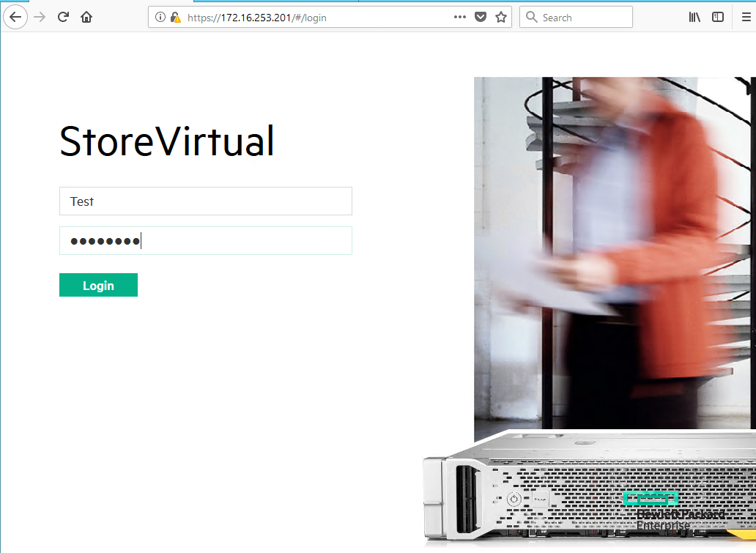Go back using the browser back arrow
The height and width of the screenshot is (553, 756).
tap(15, 18)
